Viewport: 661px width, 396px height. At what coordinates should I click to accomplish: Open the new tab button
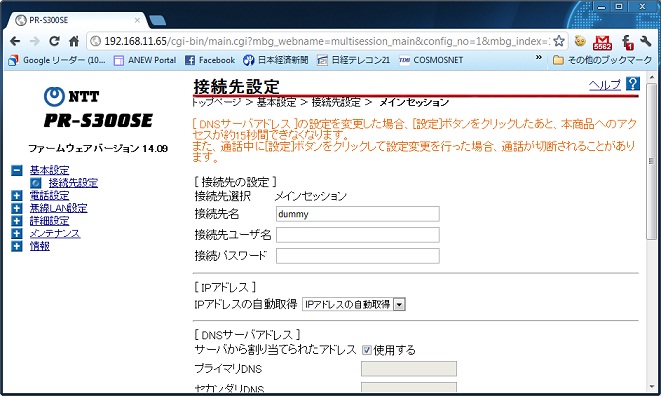157,20
